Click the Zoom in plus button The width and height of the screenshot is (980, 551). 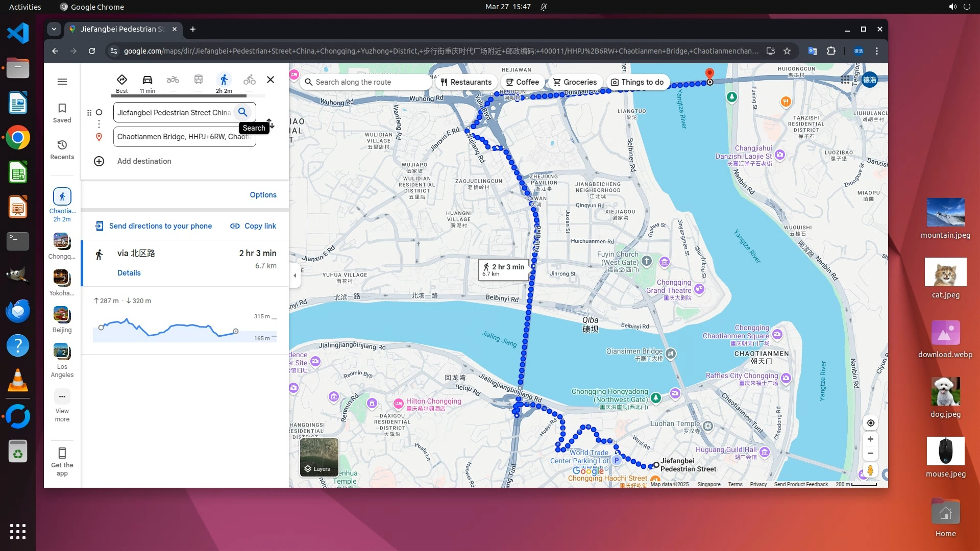pyautogui.click(x=870, y=439)
